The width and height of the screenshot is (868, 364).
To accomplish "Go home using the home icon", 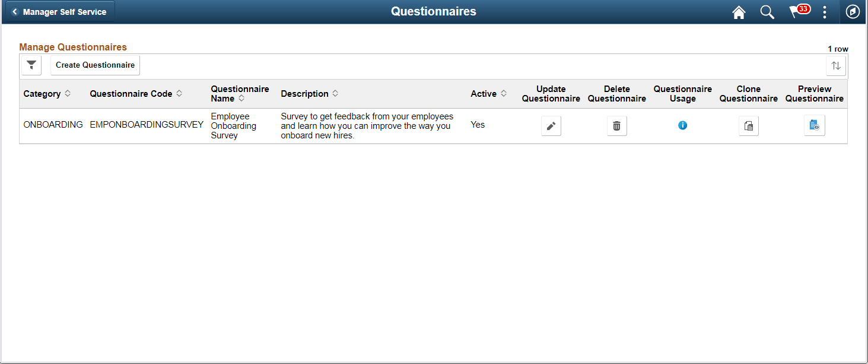I will point(739,12).
